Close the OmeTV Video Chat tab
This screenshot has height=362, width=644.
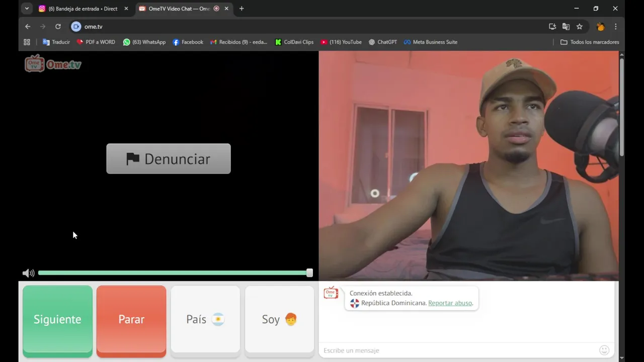tap(226, 9)
